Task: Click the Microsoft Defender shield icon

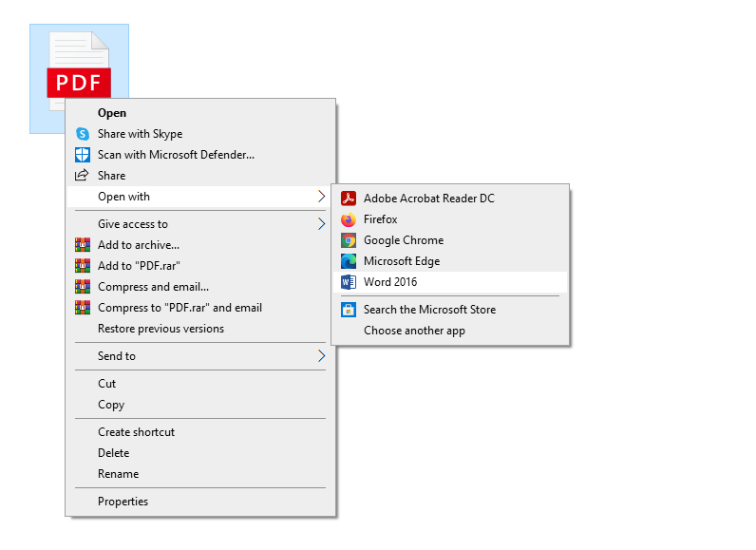Action: coord(83,155)
